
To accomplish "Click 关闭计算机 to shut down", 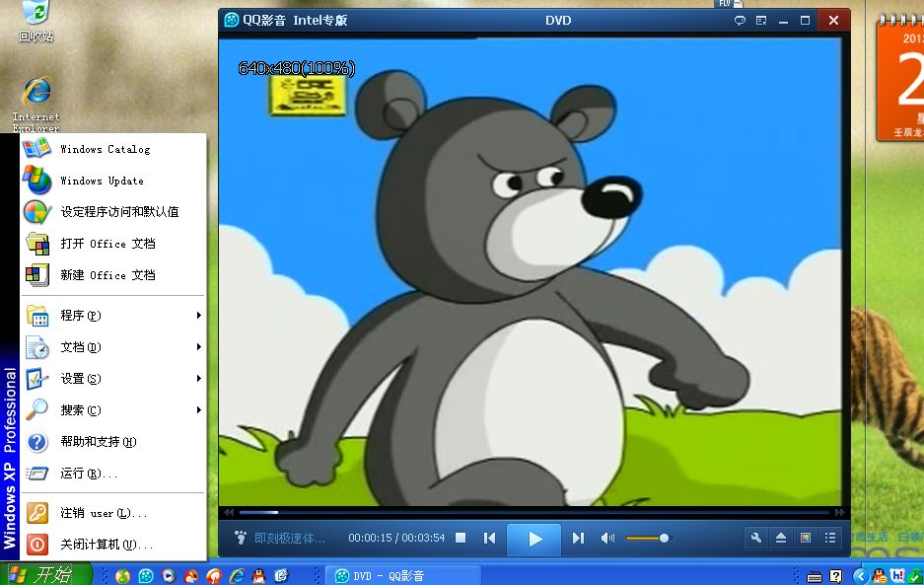I will coord(106,545).
